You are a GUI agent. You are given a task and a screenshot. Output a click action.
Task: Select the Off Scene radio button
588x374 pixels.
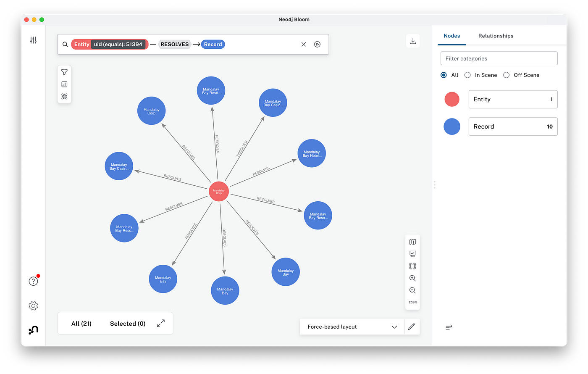pos(507,75)
